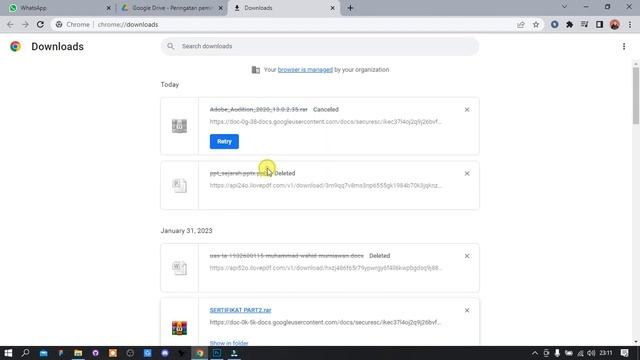The height and width of the screenshot is (360, 640).
Task: Open Chrome's three-dot main menu
Action: [630, 24]
